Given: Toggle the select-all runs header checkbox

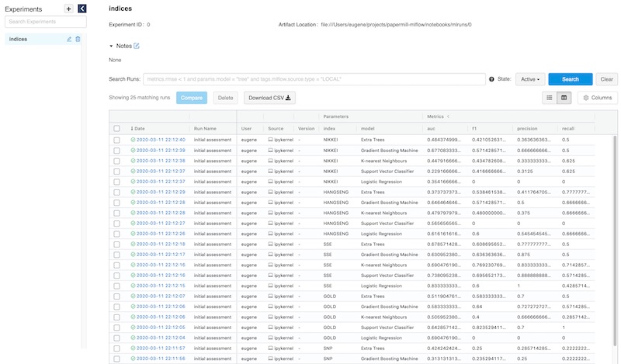Looking at the screenshot, I should (x=116, y=128).
